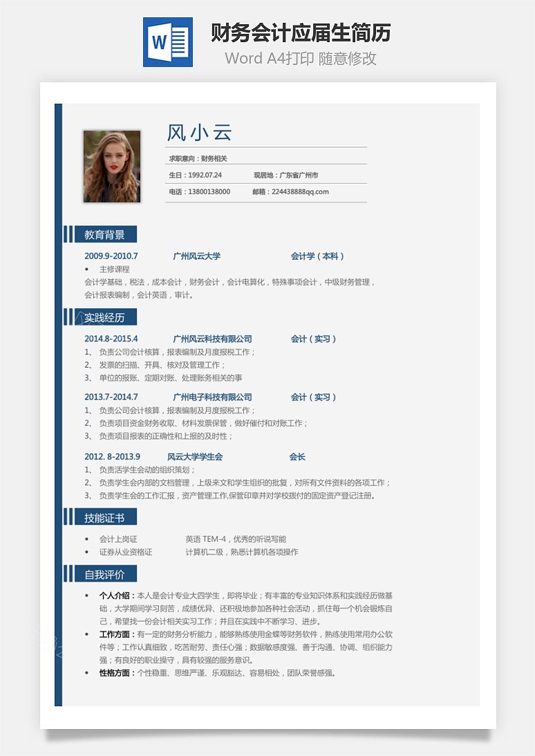Image resolution: width=535 pixels, height=756 pixels.
Task: Select the name 风小云
Action: 199,133
